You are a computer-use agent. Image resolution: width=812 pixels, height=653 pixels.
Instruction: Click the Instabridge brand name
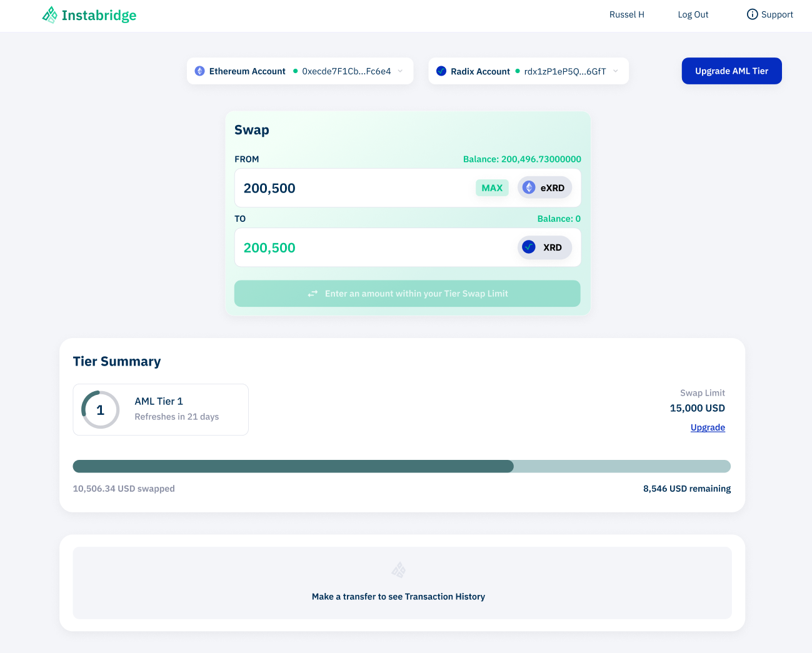click(x=99, y=15)
